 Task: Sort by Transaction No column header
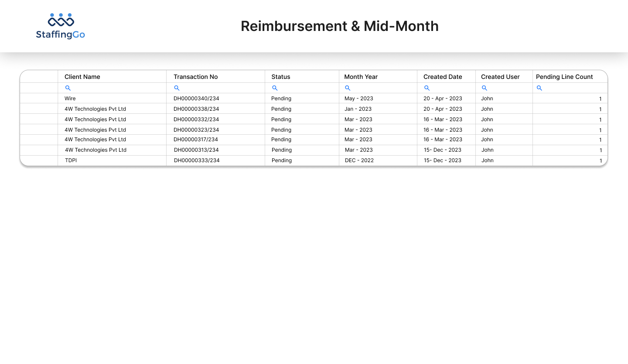(195, 77)
